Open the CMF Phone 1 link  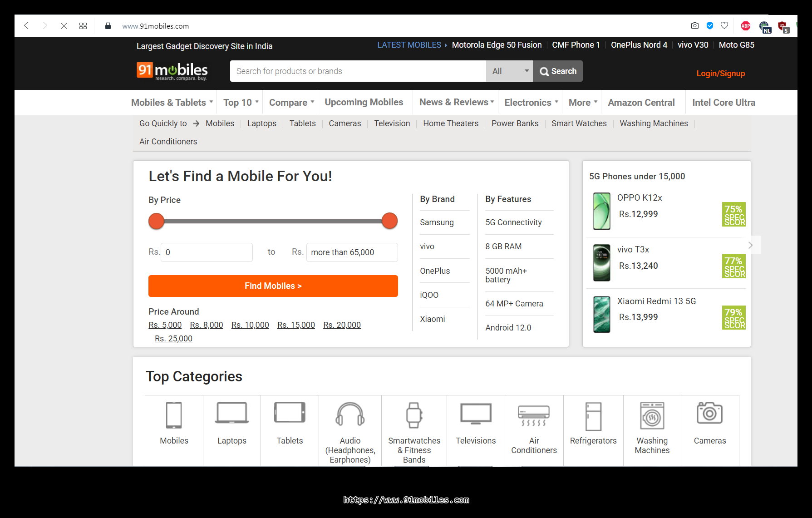click(x=576, y=45)
